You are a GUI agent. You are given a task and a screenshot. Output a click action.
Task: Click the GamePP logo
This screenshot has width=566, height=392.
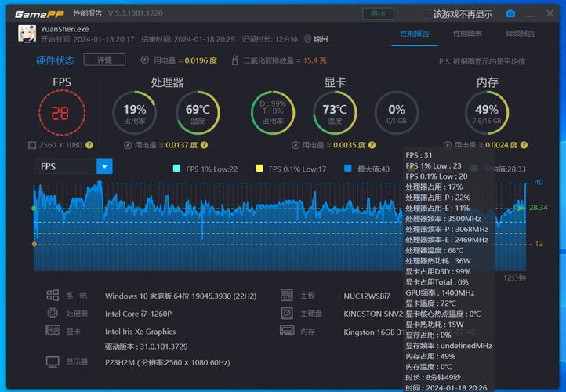39,14
